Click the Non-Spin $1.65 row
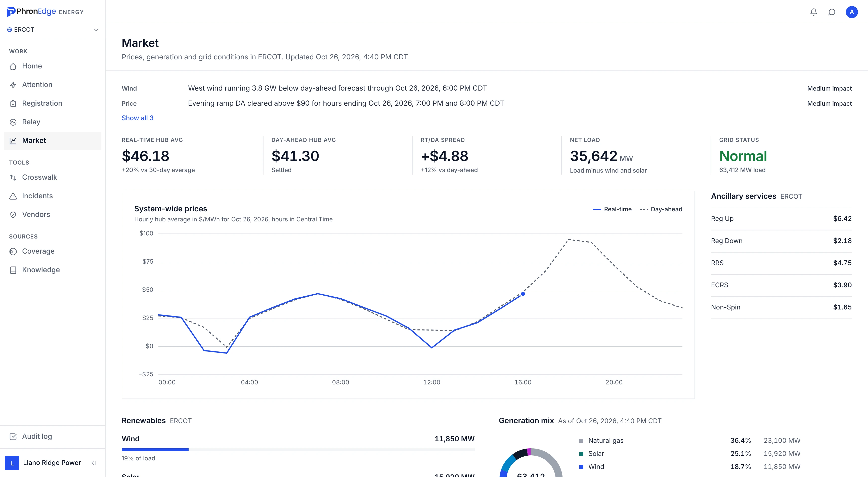Image resolution: width=868 pixels, height=477 pixels. 781,307
